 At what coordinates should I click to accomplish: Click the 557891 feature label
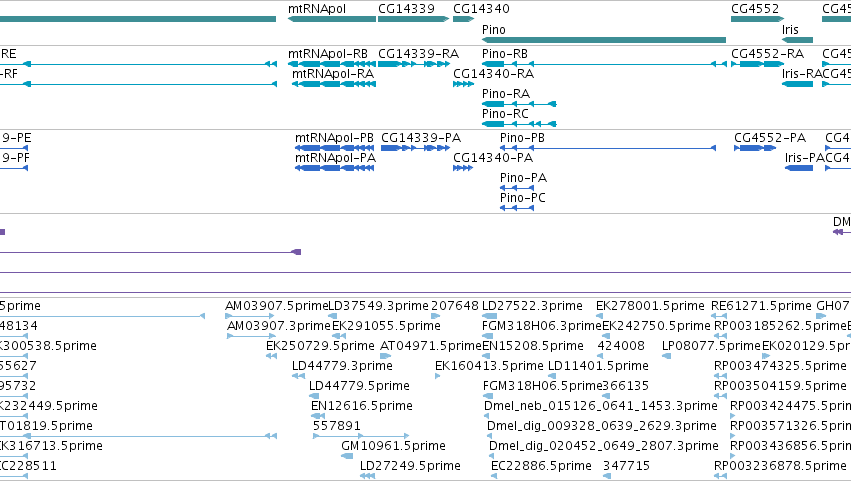click(336, 426)
